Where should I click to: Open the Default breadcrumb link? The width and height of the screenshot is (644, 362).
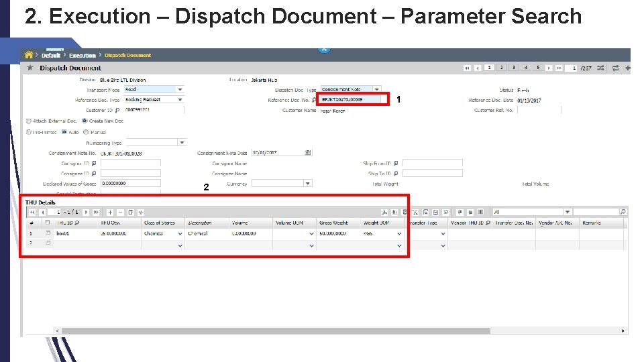(x=50, y=56)
